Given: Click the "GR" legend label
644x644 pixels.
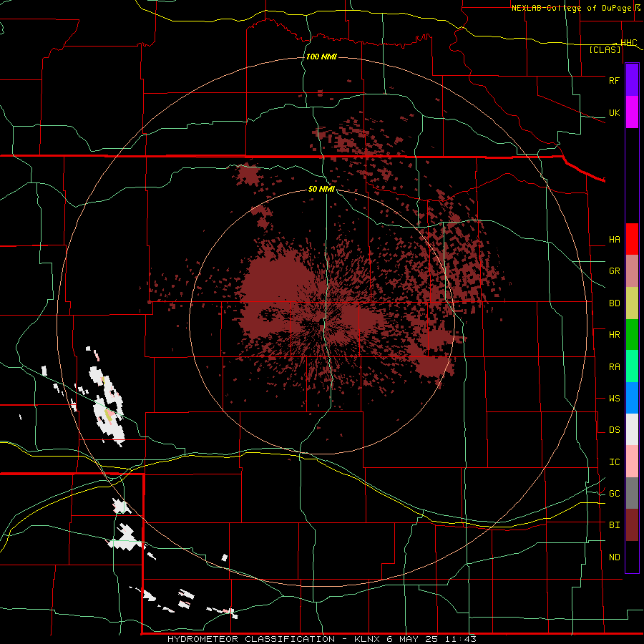Looking at the screenshot, I should click(614, 271).
